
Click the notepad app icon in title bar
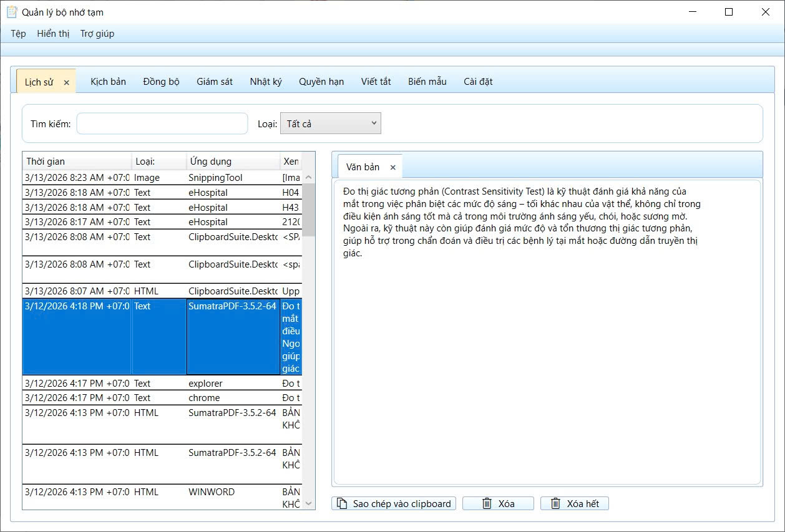tap(12, 12)
